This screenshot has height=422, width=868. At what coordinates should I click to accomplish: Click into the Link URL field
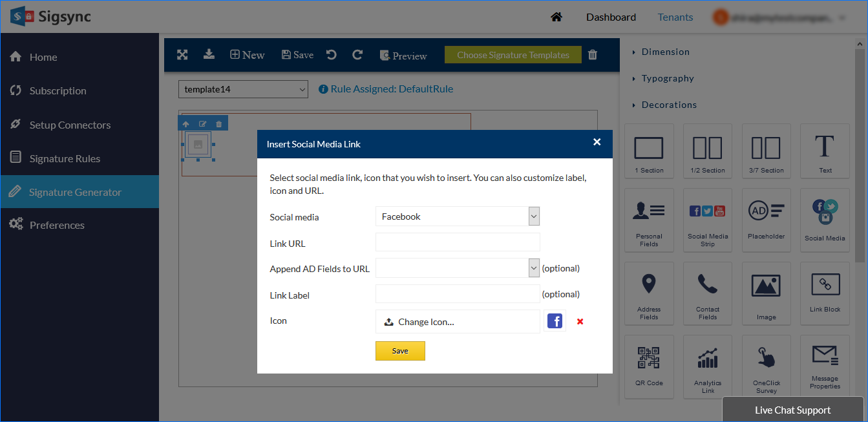click(458, 242)
